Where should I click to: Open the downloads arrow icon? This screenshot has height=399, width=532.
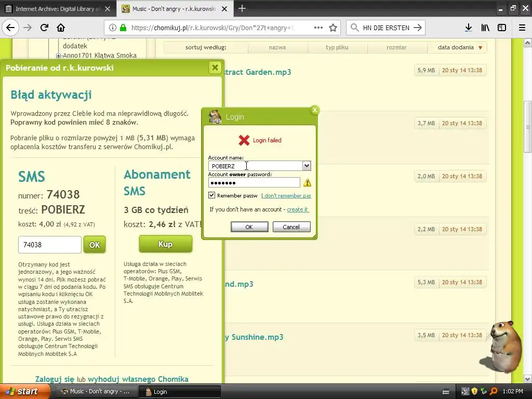468,28
